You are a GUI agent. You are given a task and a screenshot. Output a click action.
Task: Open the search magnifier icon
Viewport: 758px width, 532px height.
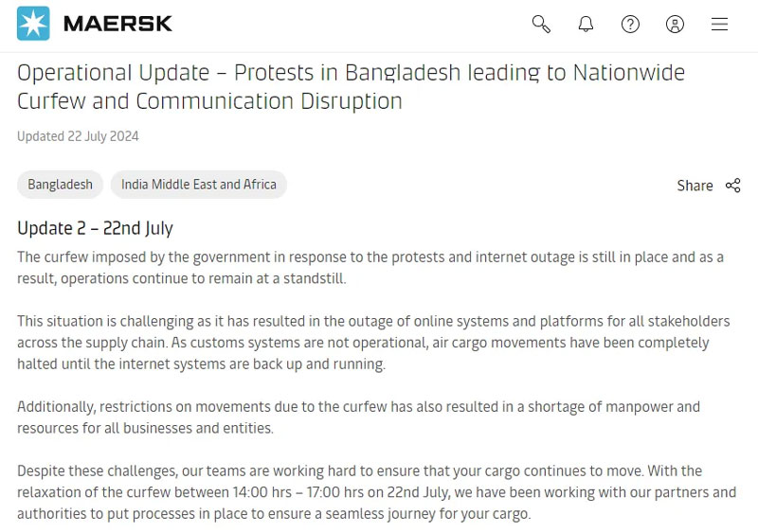point(541,25)
